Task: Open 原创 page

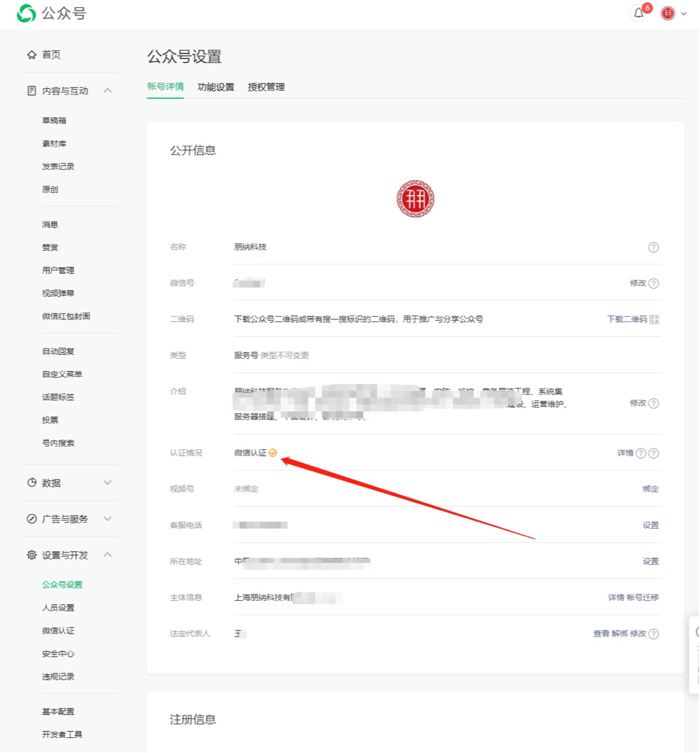Action: click(50, 190)
